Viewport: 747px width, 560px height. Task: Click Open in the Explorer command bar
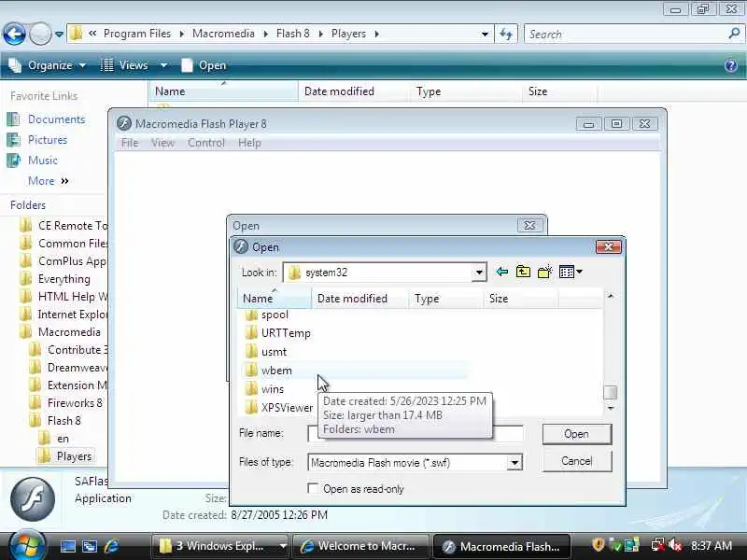click(204, 65)
